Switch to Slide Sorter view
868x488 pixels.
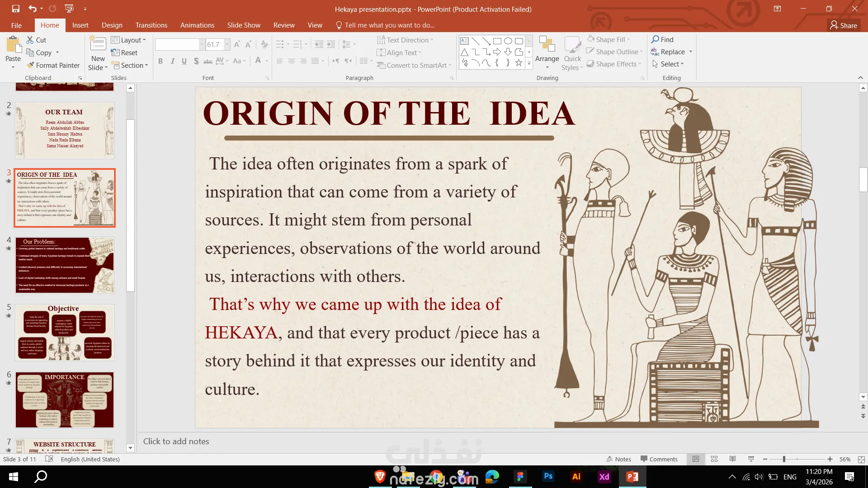click(714, 459)
